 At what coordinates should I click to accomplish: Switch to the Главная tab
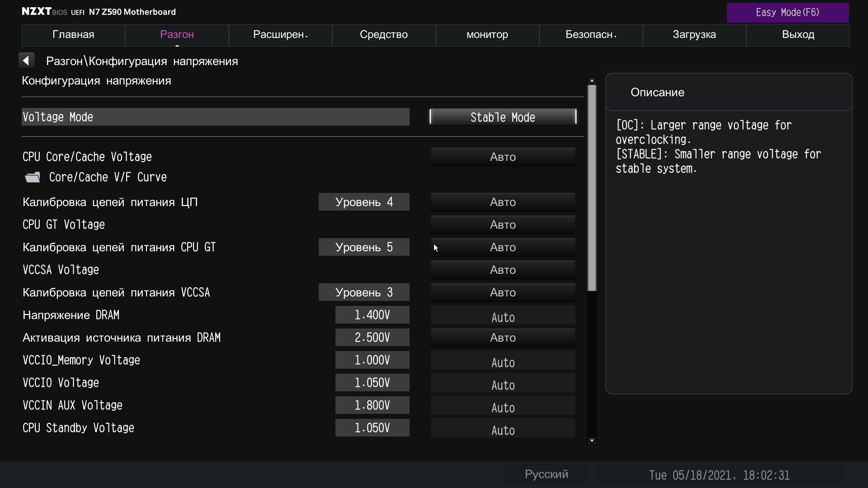tap(73, 35)
